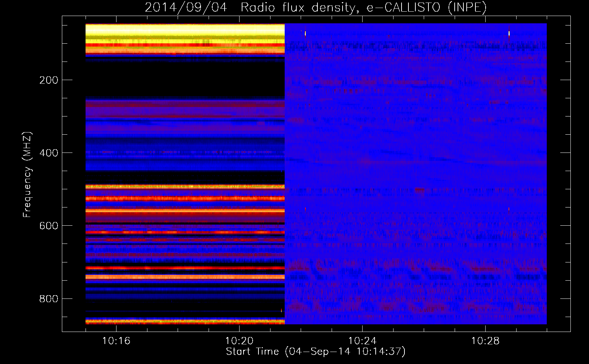
Task: Click the 'Frequency (MHZ)' axis label
Action: [27, 175]
